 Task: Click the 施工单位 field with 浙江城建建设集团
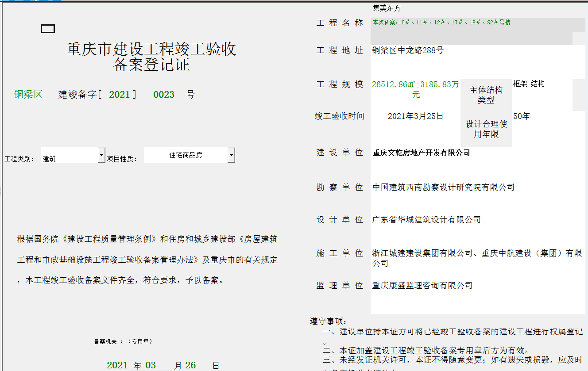click(x=477, y=258)
